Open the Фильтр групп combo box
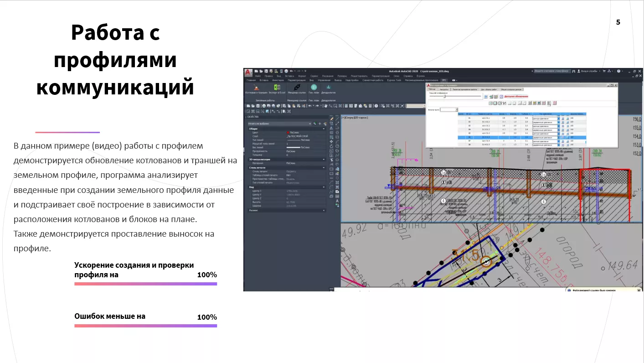 tap(449, 109)
